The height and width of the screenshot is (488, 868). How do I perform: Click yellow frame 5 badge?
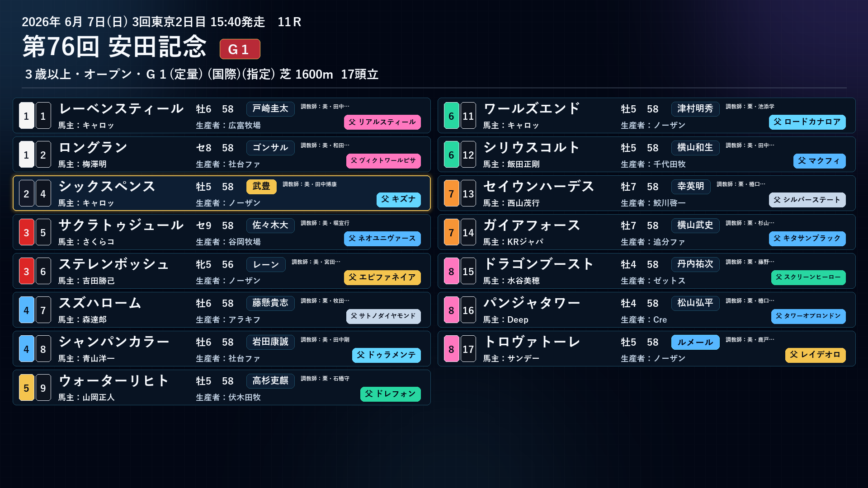click(x=26, y=388)
